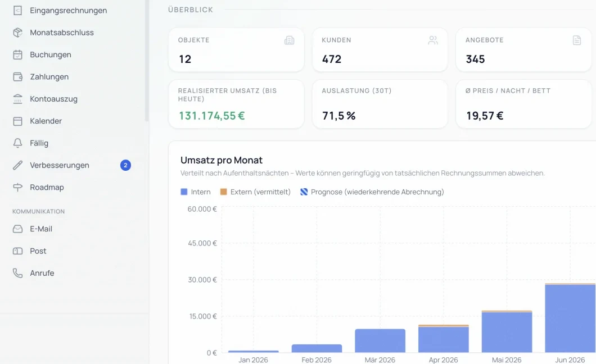This screenshot has width=596, height=364.
Task: Click the Monatsabschluss box icon
Action: tap(17, 33)
